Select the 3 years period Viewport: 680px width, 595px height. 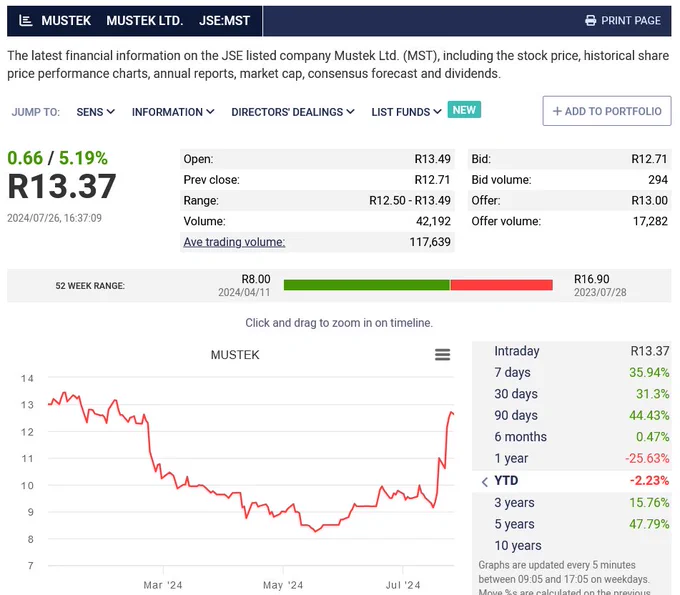click(x=572, y=503)
